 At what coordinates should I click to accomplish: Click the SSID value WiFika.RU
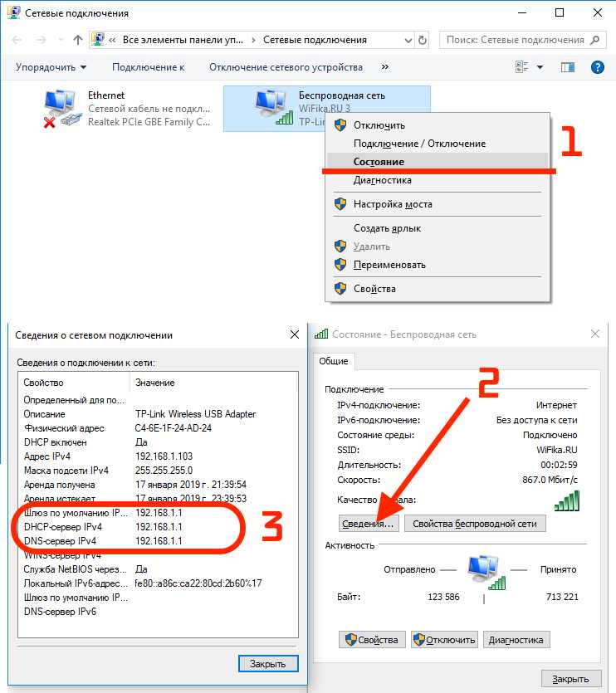(557, 450)
